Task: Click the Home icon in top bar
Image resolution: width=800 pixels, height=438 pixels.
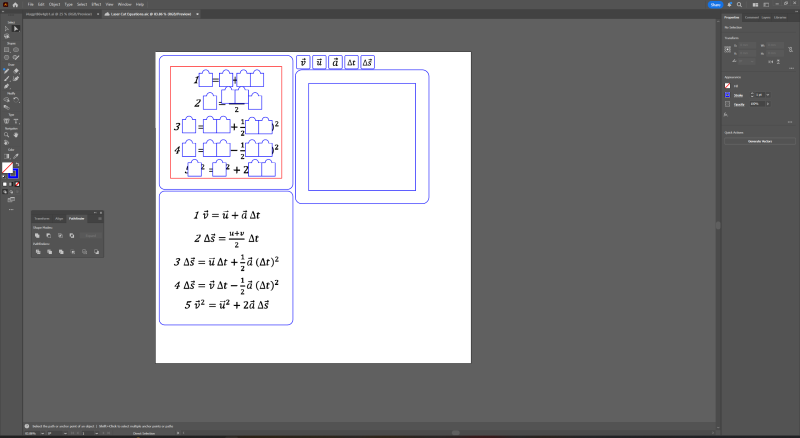Action: click(x=17, y=4)
